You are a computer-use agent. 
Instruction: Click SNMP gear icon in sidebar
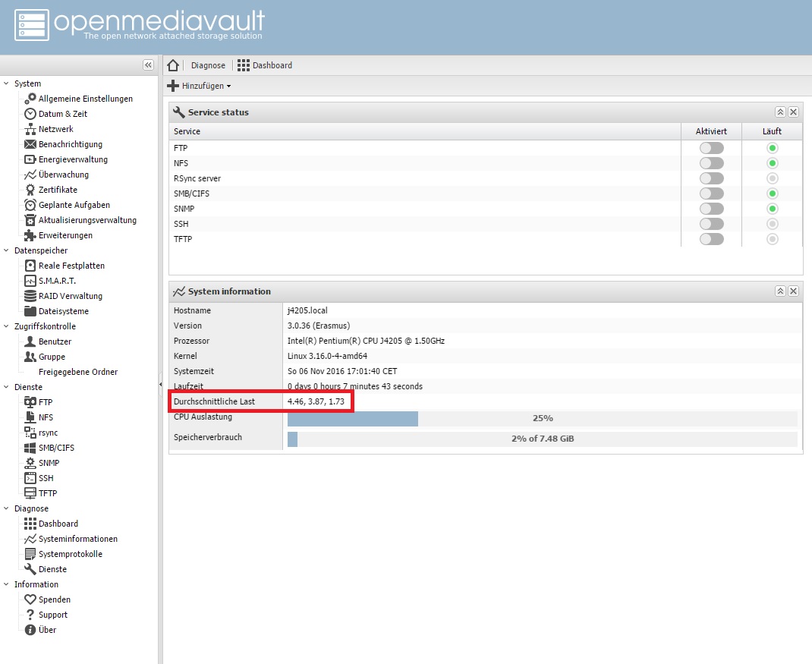(x=30, y=462)
